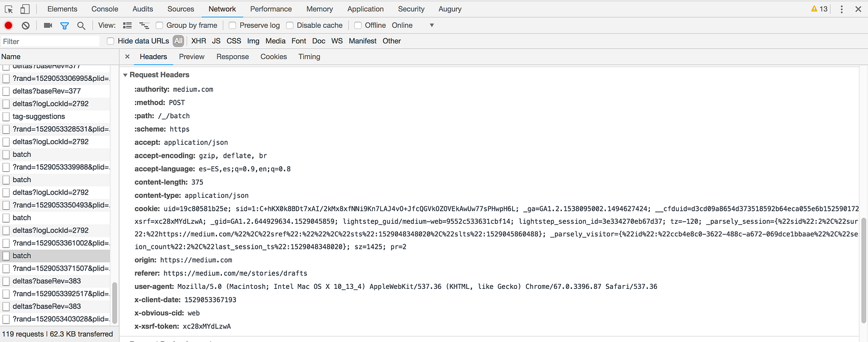868x342 pixels.
Task: Open the Timing tab of the request
Action: point(309,57)
